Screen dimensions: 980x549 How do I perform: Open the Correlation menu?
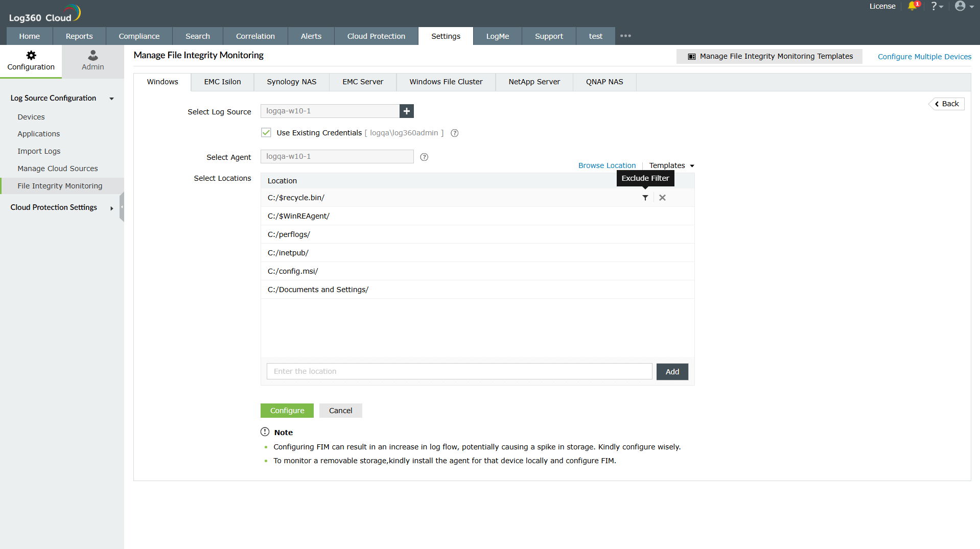tap(255, 36)
